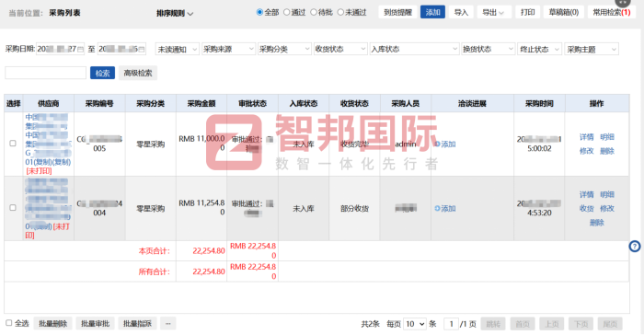Click 修改 for purchase row 004
Screen dimensions: 644x335
(x=607, y=208)
